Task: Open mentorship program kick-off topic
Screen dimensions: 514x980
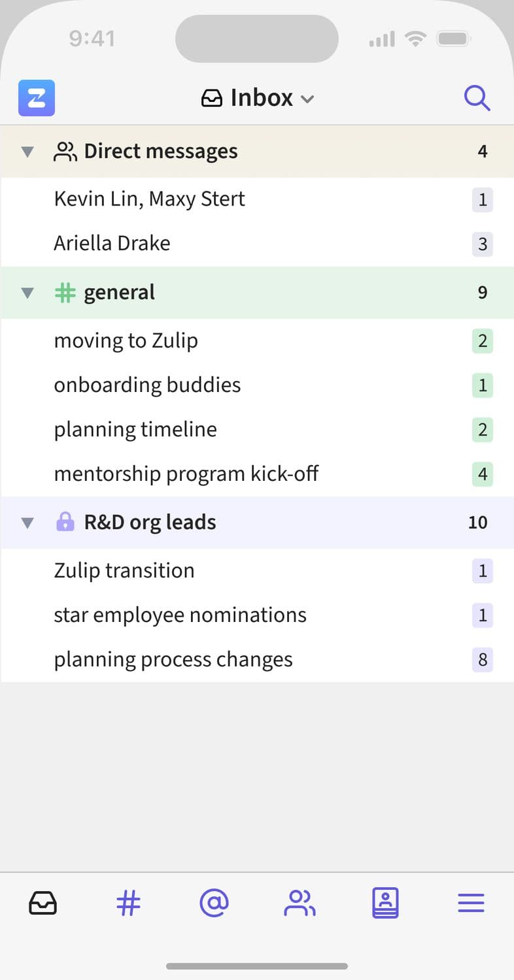Action: [x=186, y=474]
